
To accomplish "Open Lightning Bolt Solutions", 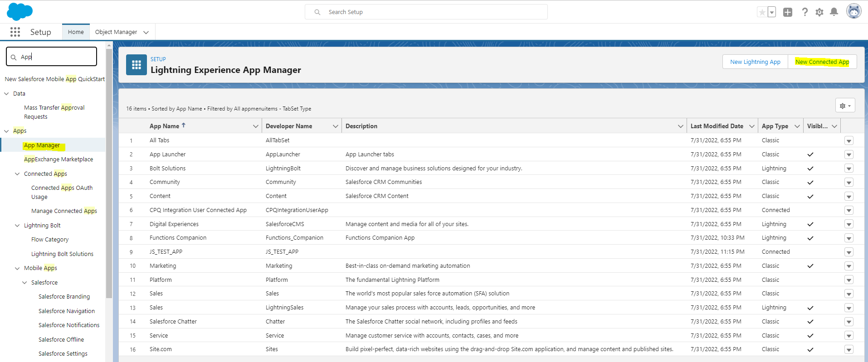I will point(62,254).
